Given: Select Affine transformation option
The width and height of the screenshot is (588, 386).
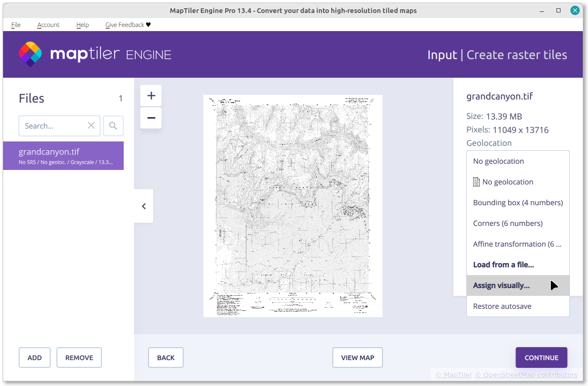Looking at the screenshot, I should click(517, 244).
